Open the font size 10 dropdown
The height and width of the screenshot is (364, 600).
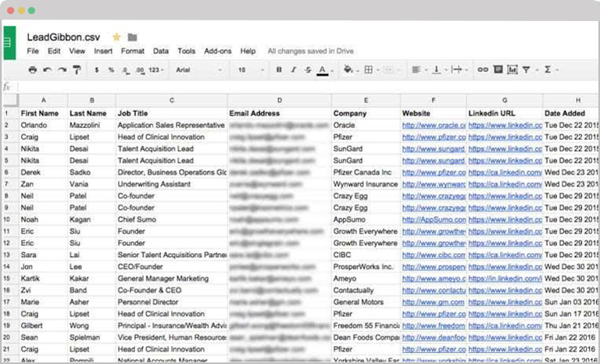251,70
